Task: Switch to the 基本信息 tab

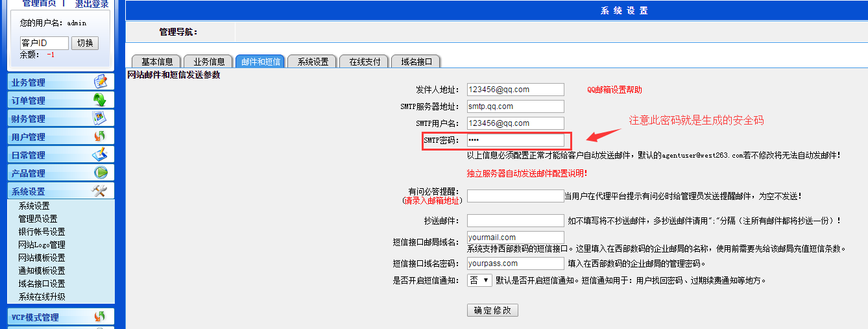Action: [x=157, y=62]
